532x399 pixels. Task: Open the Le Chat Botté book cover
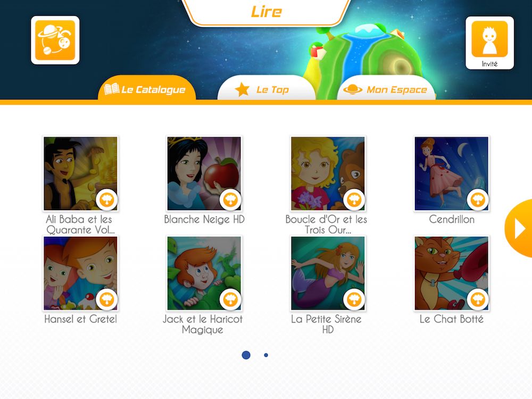pos(452,273)
